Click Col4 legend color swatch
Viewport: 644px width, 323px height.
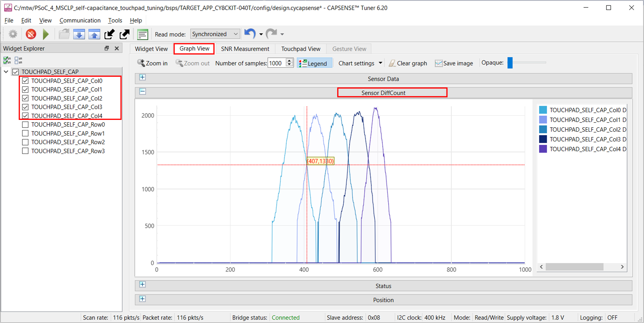pos(543,149)
